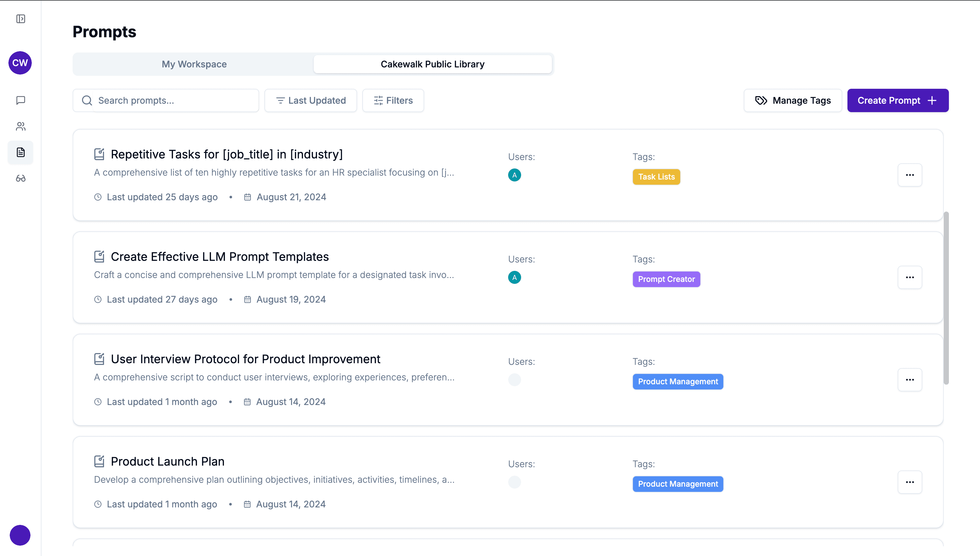Screen dimensions: 980x556
Task: Select the prompts document sidebar icon
Action: tap(21, 152)
